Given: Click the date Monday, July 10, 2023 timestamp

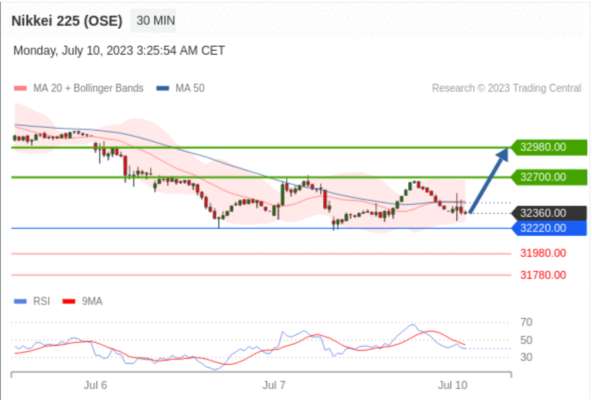Looking at the screenshot, I should [119, 51].
